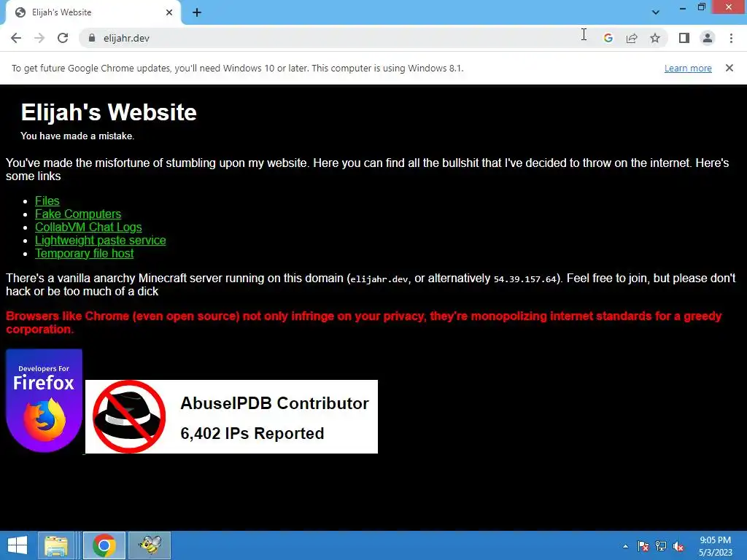Click the 'You have made a mistake.' subtitle

tap(77, 136)
